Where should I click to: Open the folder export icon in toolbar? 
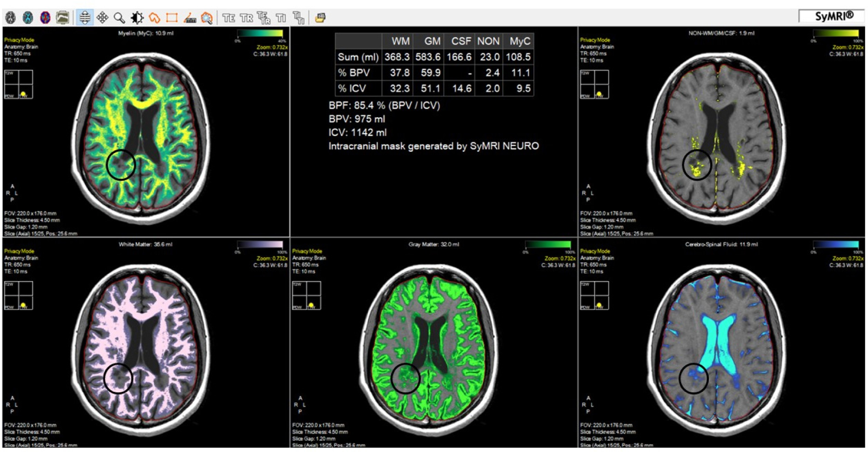[320, 18]
